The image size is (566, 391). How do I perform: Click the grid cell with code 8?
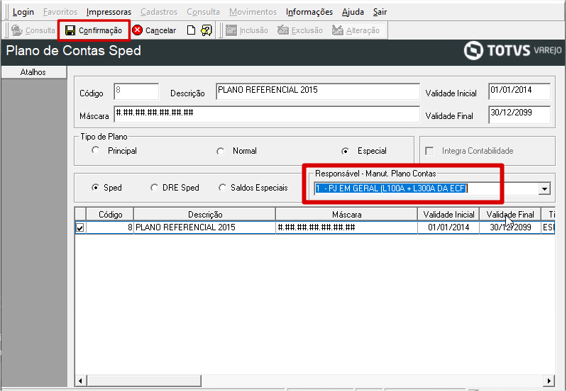click(x=110, y=227)
